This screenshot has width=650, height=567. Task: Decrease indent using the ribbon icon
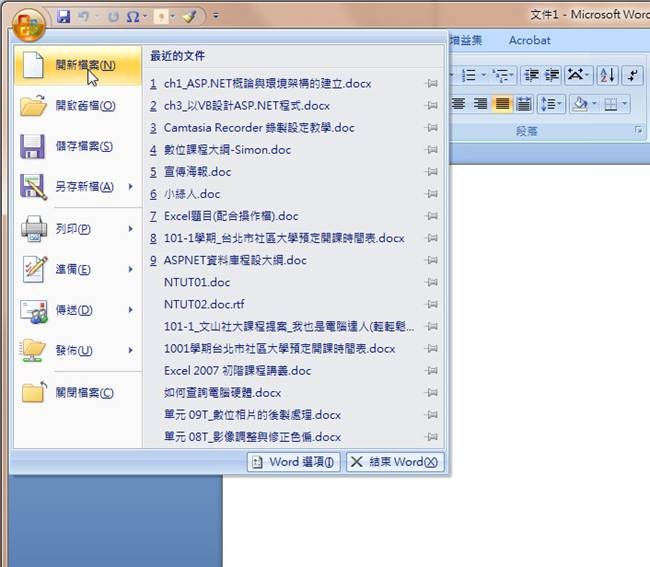[x=531, y=75]
